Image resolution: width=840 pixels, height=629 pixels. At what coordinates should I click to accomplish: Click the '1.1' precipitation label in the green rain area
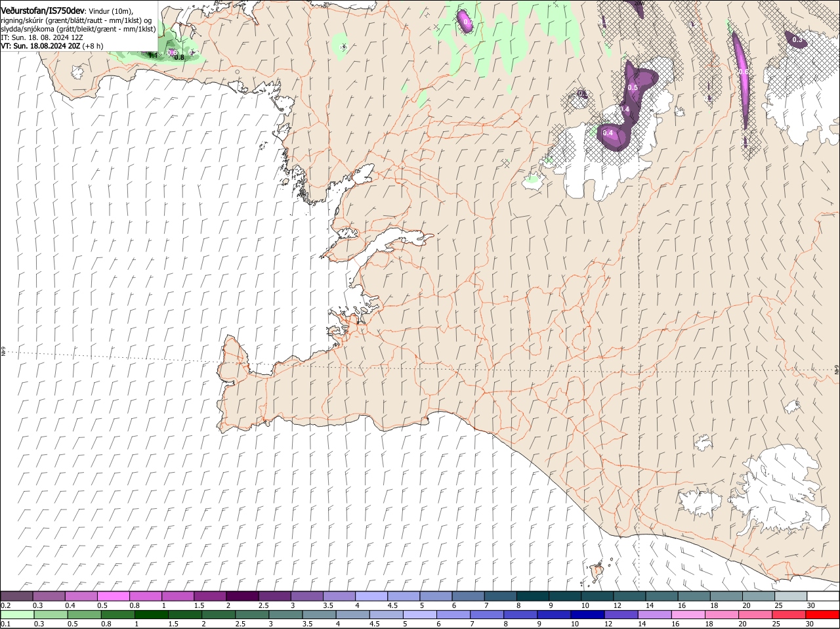(152, 56)
